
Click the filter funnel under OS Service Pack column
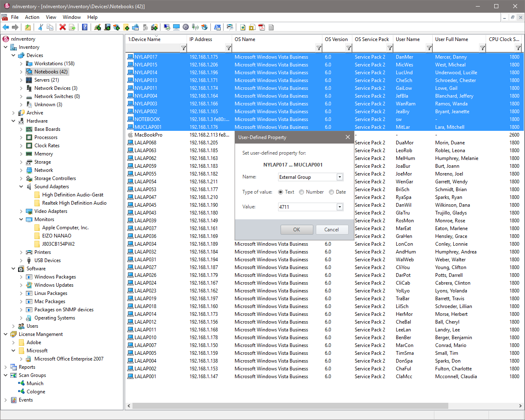390,48
